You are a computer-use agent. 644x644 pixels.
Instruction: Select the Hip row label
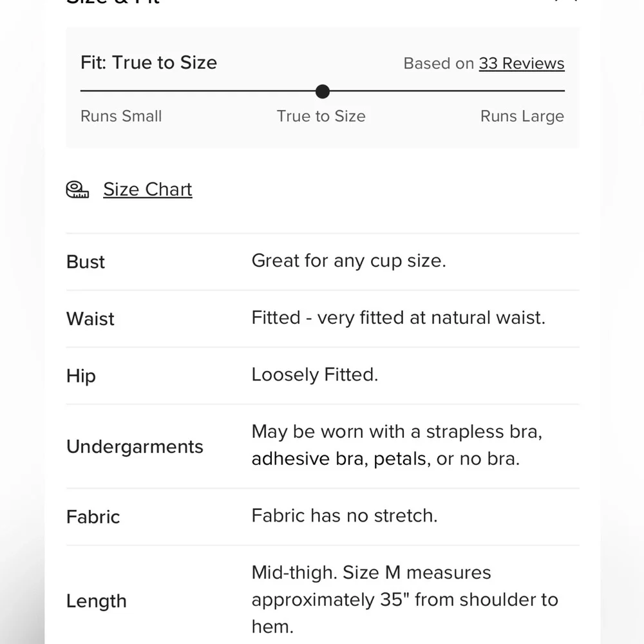81,376
